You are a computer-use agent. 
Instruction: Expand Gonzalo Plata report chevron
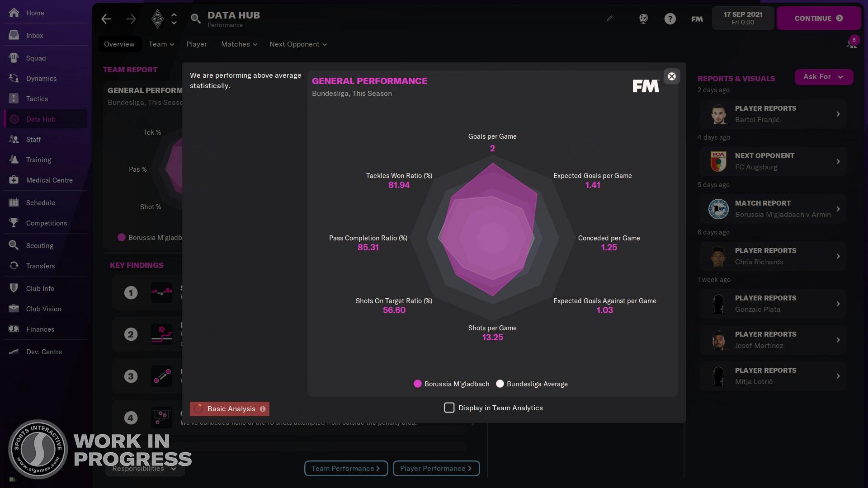[838, 304]
